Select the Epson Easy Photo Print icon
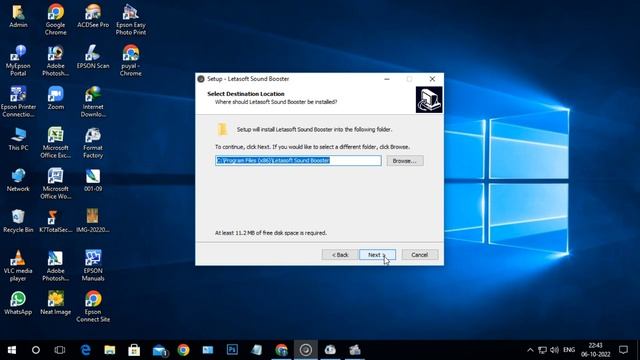The height and width of the screenshot is (360, 640). pyautogui.click(x=131, y=20)
